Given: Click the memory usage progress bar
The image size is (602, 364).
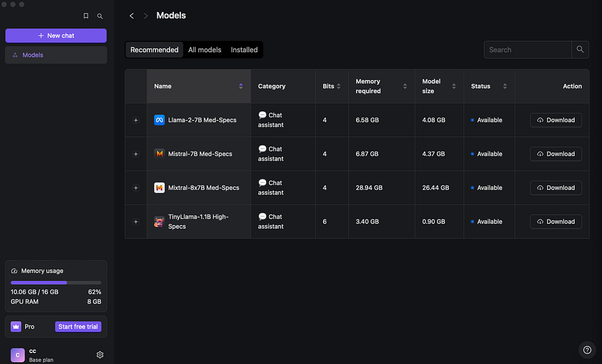Looking at the screenshot, I should [x=56, y=283].
